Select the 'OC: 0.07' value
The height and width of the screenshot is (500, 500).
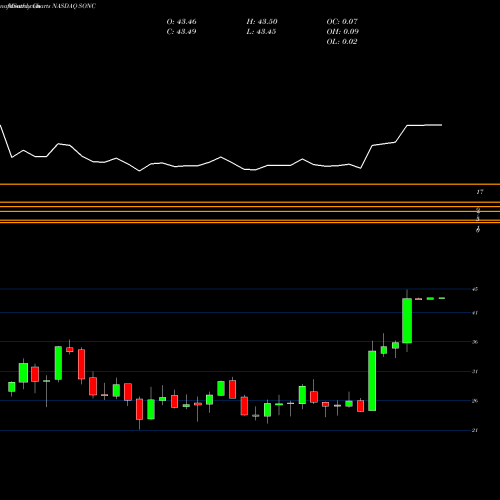coord(342,22)
